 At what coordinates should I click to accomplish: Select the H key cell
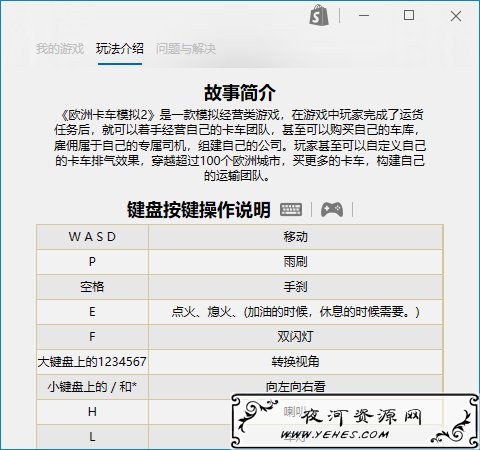click(x=92, y=412)
